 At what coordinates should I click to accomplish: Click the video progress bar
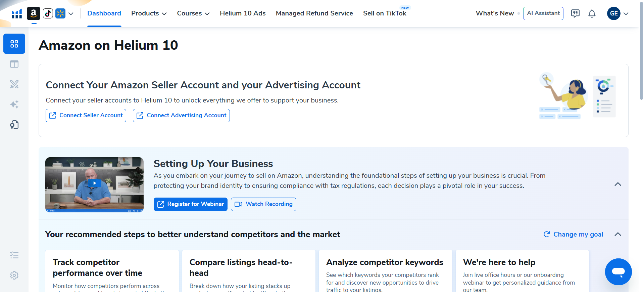click(x=91, y=211)
